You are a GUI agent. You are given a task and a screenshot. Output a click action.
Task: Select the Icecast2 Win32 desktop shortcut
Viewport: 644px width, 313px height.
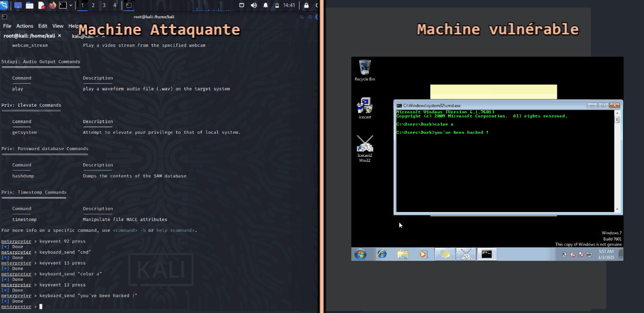click(x=365, y=149)
